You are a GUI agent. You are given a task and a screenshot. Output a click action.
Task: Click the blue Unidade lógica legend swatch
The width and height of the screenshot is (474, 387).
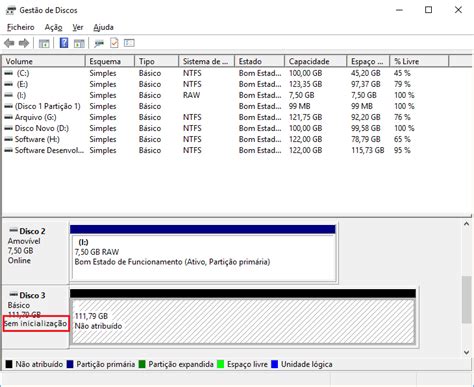(x=274, y=364)
